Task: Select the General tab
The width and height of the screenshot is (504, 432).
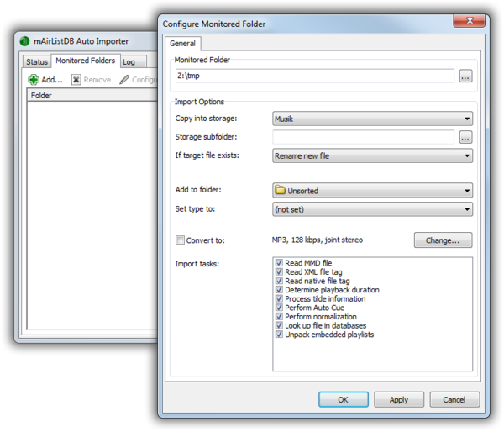Action: (x=182, y=44)
